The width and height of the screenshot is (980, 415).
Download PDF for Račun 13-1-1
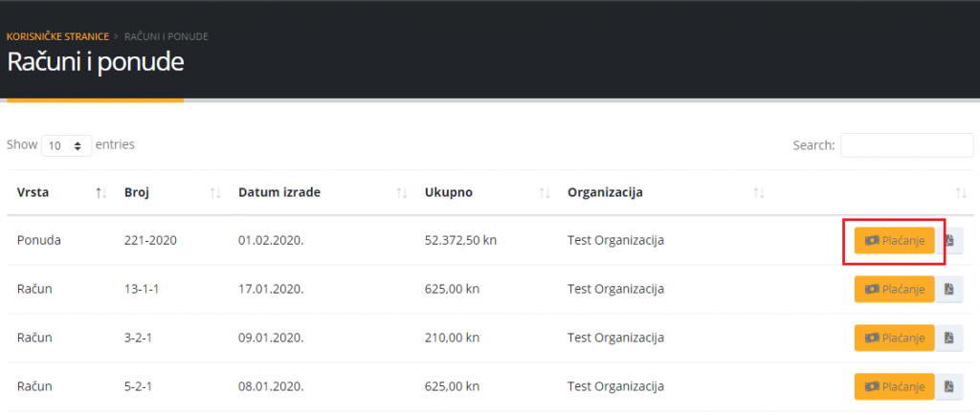tap(949, 289)
